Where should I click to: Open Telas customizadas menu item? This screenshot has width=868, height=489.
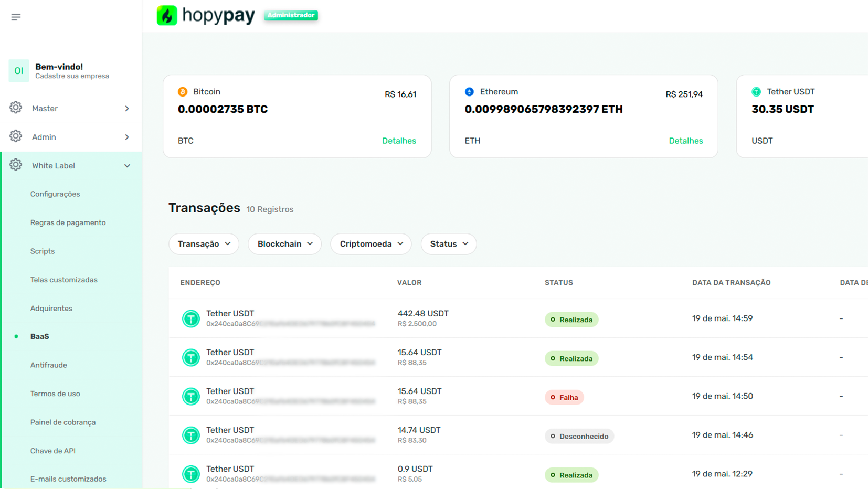64,280
